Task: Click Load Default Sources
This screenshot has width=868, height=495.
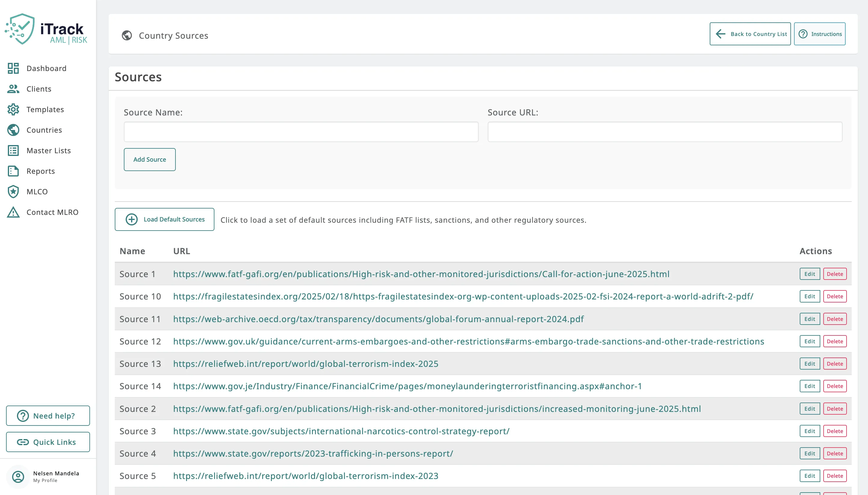Action: (x=164, y=219)
